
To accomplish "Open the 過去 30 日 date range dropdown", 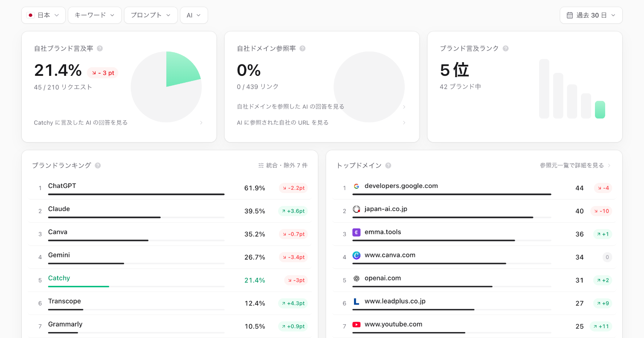I will pos(591,15).
